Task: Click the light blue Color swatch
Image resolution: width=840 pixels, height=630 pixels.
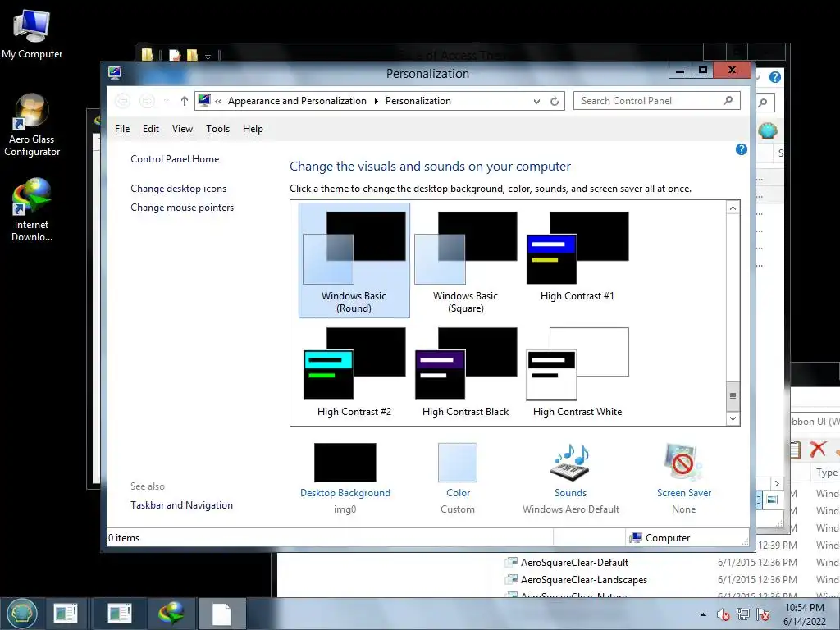Action: click(x=458, y=463)
